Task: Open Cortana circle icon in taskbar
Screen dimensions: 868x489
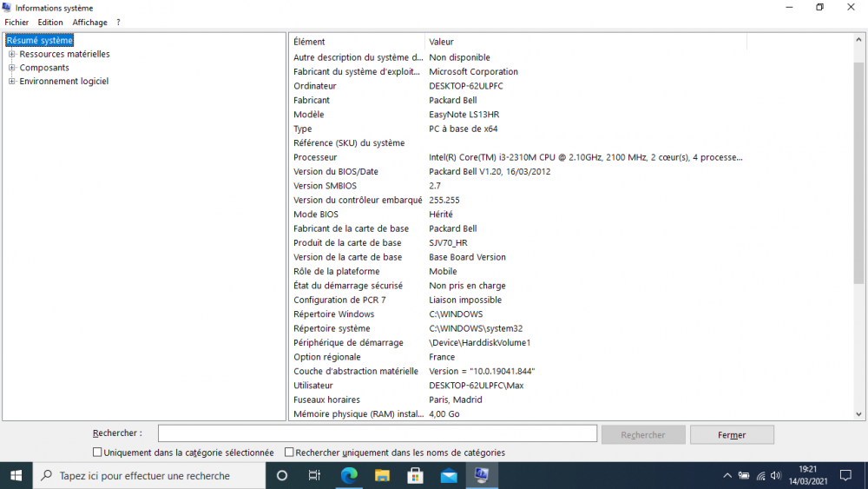Action: click(x=282, y=475)
